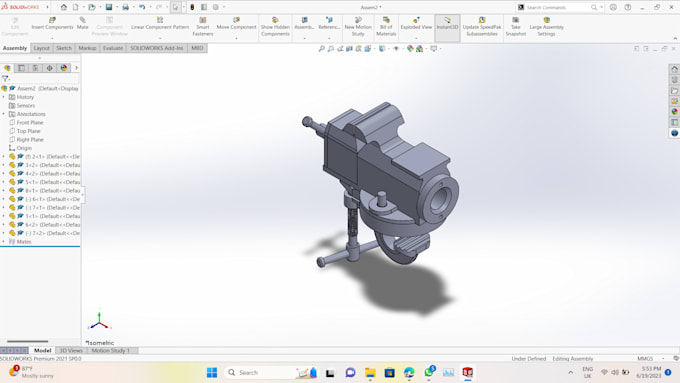Switch to the 3D Views bottom tab
Viewport: 680px width, 383px height.
[71, 350]
